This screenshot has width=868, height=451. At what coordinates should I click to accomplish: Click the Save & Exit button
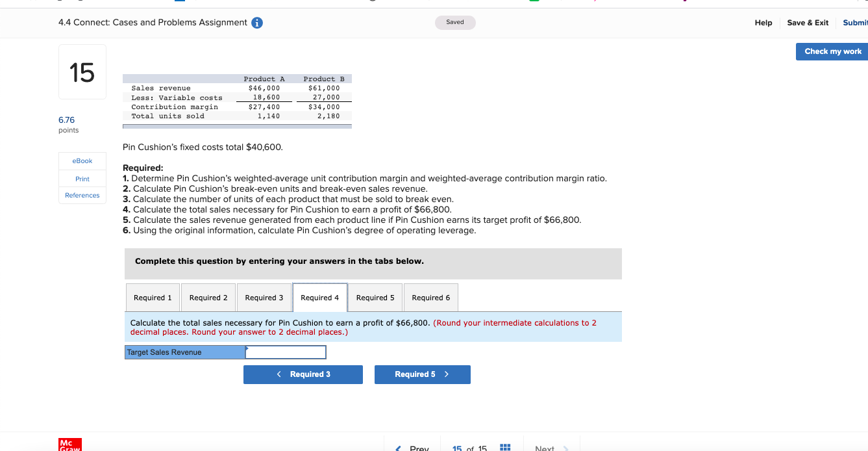807,22
